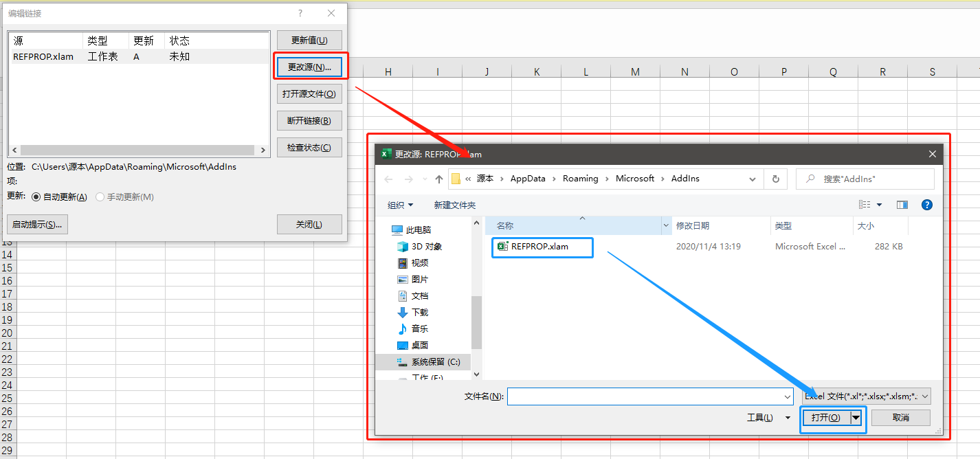Click the navigation pane scrollbar down arrow
980x459 pixels.
pos(476,374)
